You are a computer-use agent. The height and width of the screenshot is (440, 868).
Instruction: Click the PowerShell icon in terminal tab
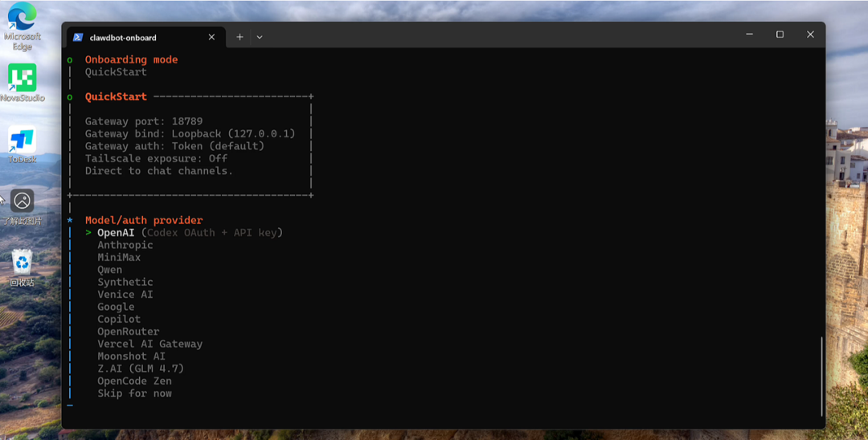pos(78,37)
